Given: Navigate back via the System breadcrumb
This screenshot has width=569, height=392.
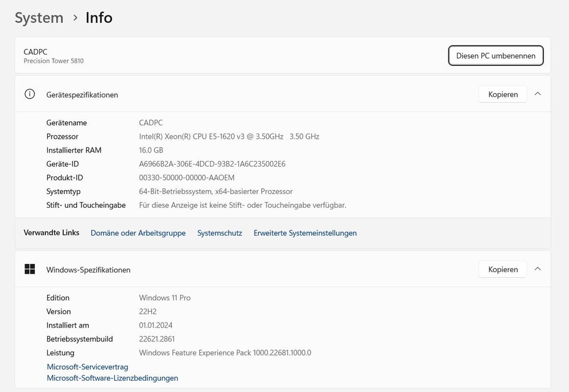Looking at the screenshot, I should click(39, 18).
